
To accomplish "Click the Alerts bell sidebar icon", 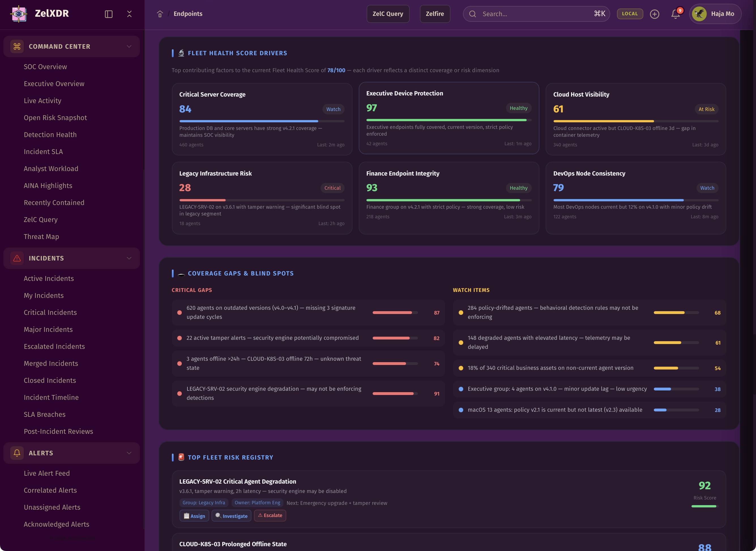I will pyautogui.click(x=17, y=453).
